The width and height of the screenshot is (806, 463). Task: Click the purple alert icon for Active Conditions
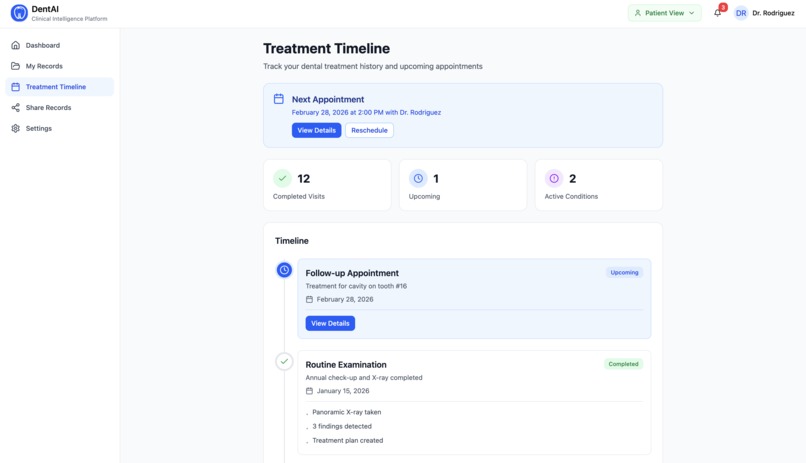point(554,178)
